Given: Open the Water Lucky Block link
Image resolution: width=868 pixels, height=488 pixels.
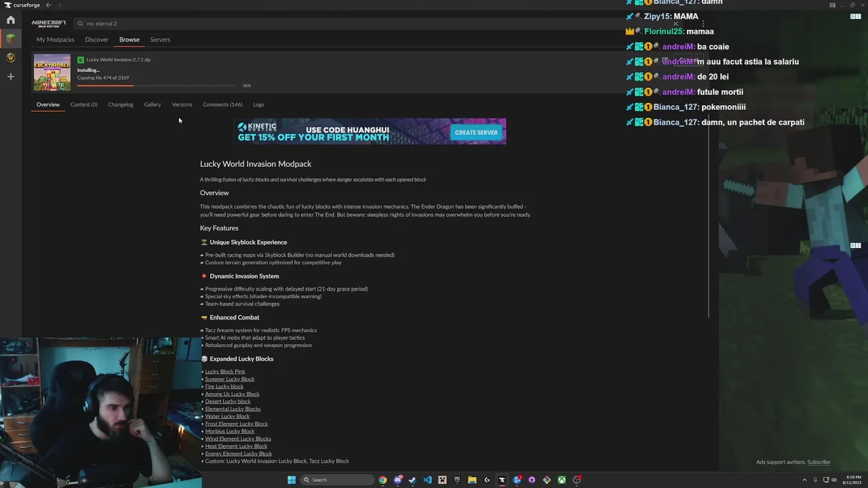Looking at the screenshot, I should click(227, 416).
